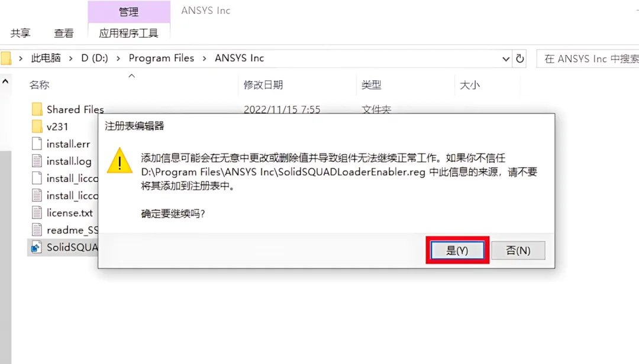Open the 应用程序工具 tab
Screen dimensions: 639x364
(x=129, y=34)
